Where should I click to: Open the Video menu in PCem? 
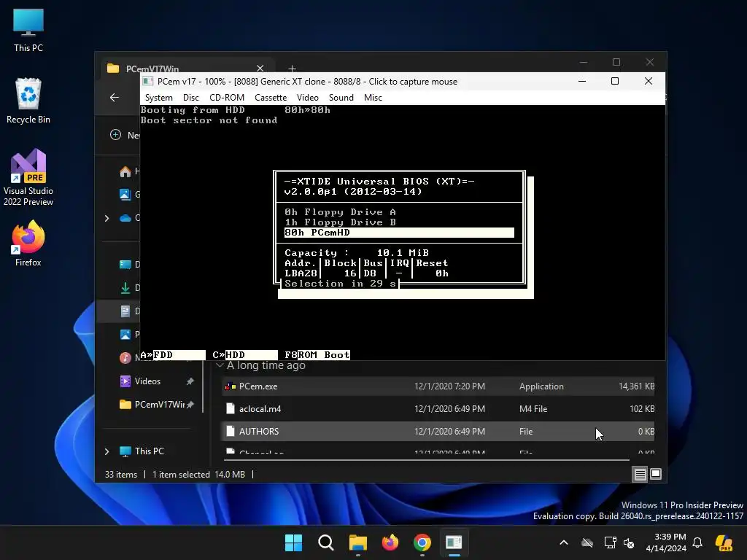[x=308, y=98]
